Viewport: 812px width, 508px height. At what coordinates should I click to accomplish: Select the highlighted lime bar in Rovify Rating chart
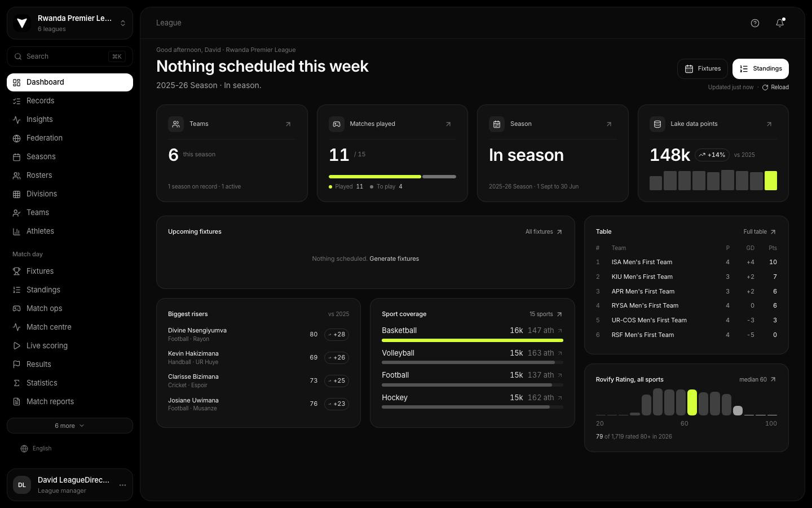click(692, 402)
